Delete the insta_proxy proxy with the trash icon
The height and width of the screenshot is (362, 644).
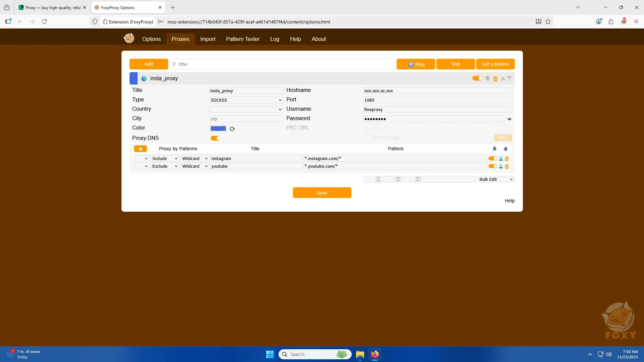pos(495,79)
